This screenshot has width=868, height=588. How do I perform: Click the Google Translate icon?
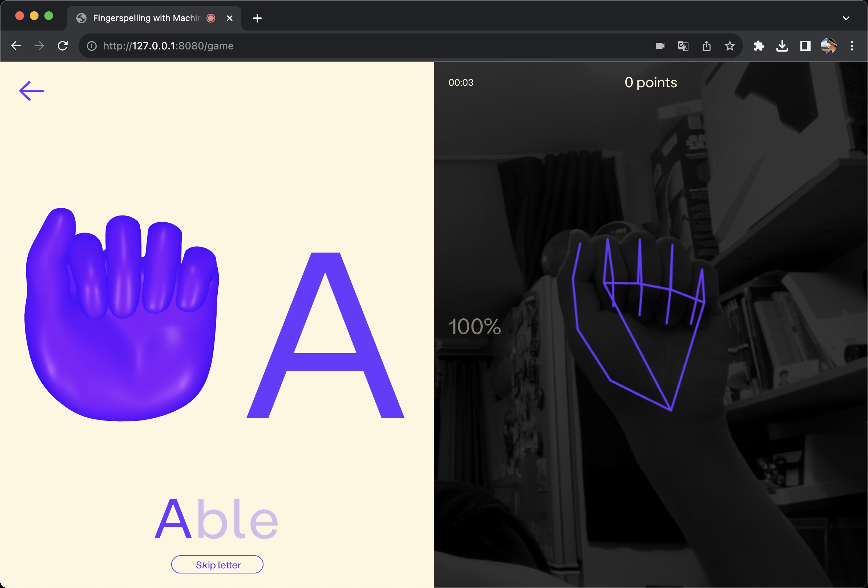683,46
